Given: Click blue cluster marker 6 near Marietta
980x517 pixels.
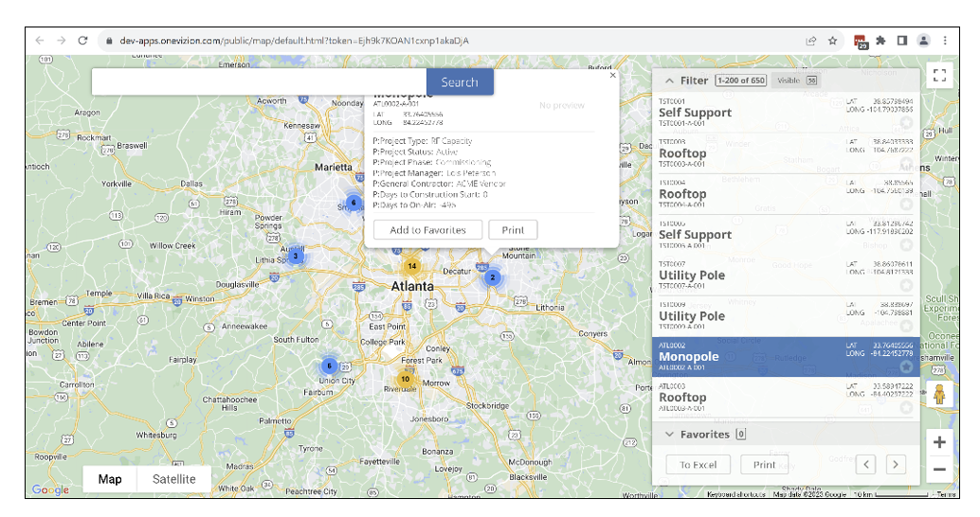Looking at the screenshot, I should click(x=354, y=203).
